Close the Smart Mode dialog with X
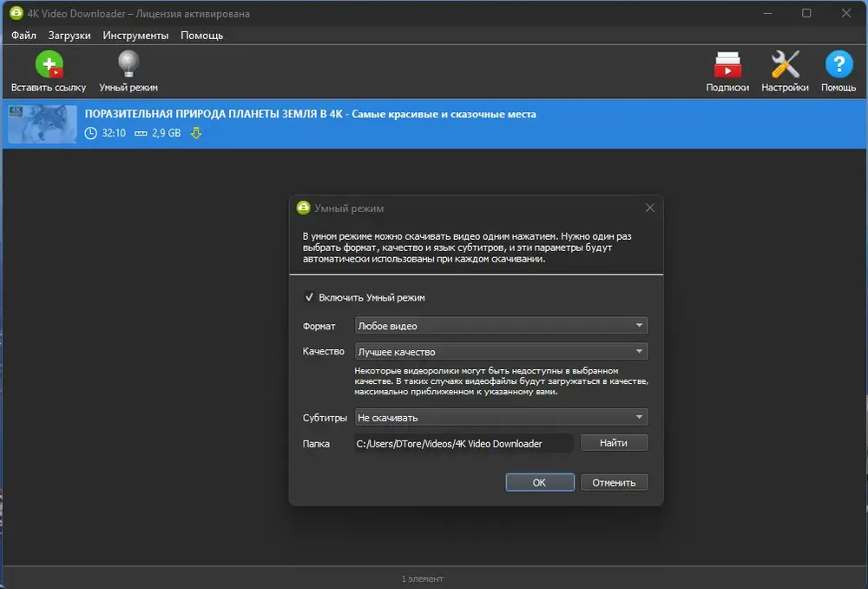Screen dimensions: 868x589 [x=650, y=208]
